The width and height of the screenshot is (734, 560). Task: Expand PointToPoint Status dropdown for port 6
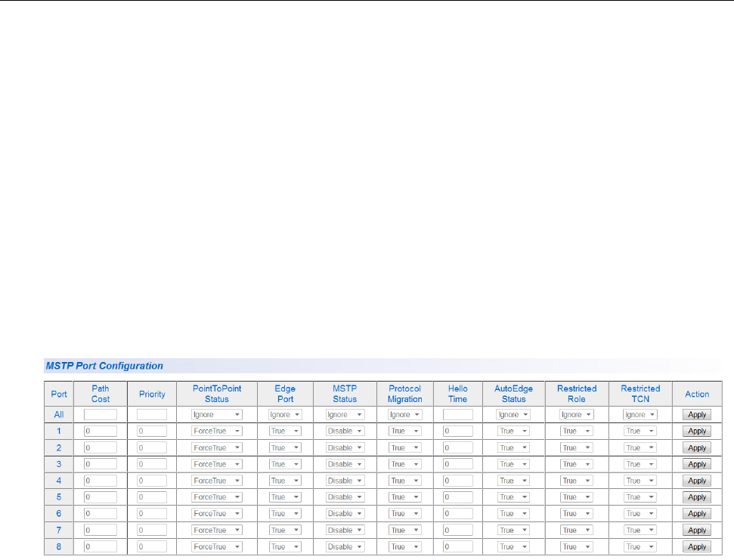216,513
